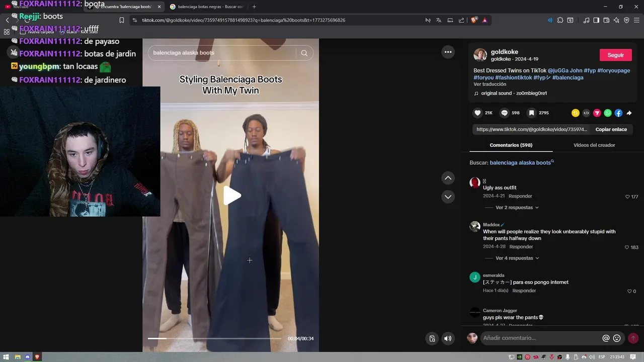
Task: Like the 'Ugly ass outfit' comment
Action: [x=627, y=197]
